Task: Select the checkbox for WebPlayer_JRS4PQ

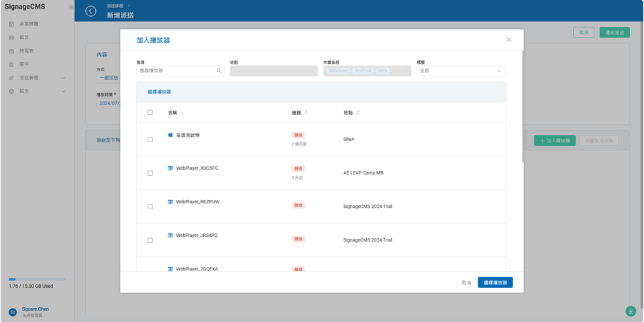Action: 150,240
